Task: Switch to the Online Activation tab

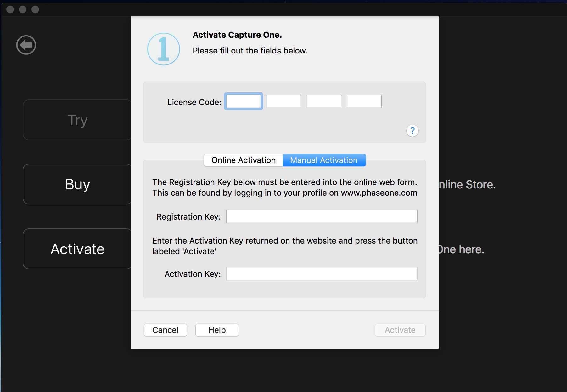Action: [x=244, y=160]
